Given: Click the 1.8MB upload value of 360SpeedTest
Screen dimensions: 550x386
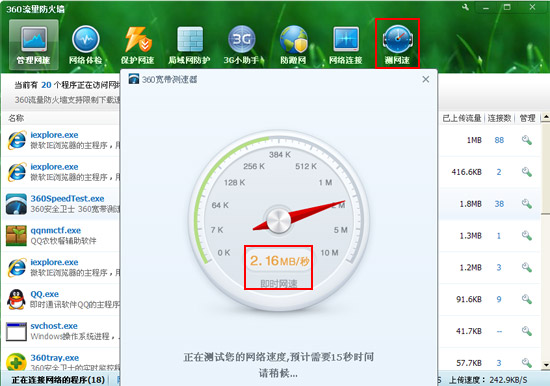Looking at the screenshot, I should [x=471, y=204].
